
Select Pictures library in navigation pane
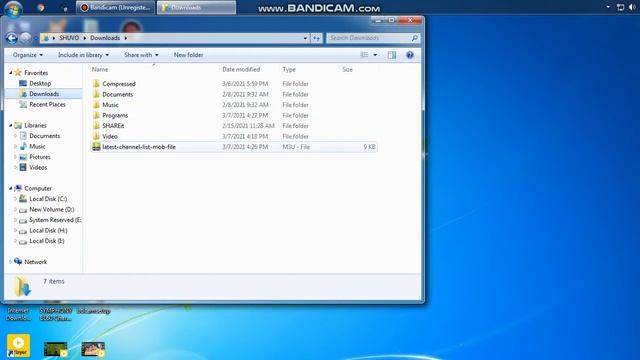coord(40,157)
